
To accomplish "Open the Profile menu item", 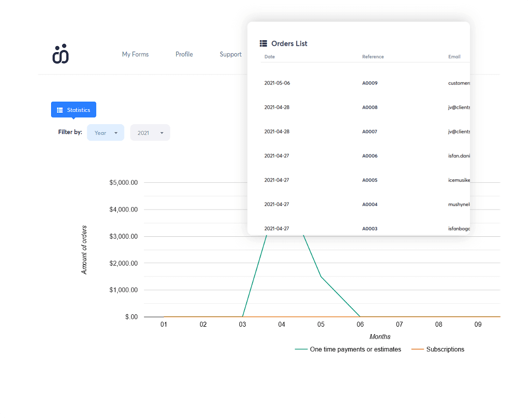I will click(x=184, y=54).
